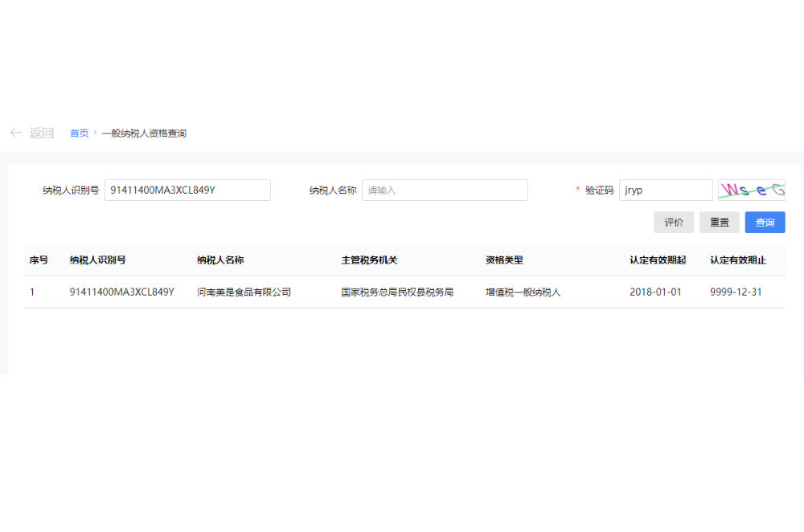This screenshot has width=804, height=532.
Task: Focus the 纳税人识别号 input field
Action: pos(187,190)
